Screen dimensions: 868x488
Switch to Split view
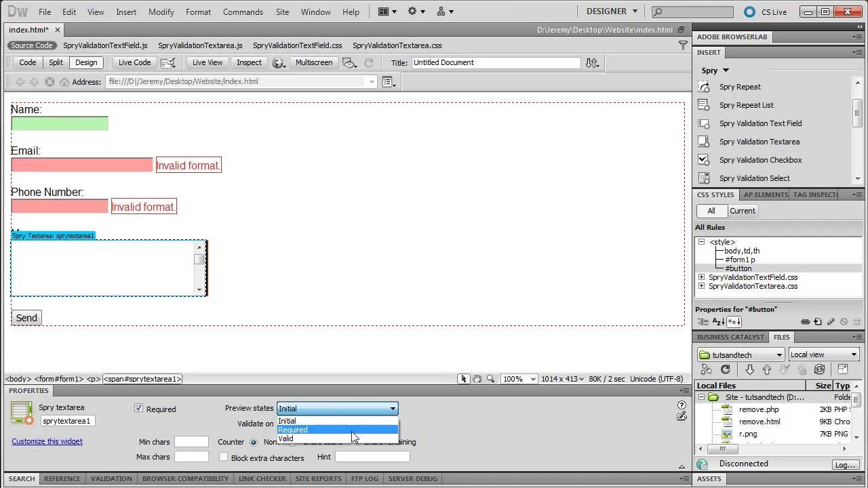pos(56,62)
